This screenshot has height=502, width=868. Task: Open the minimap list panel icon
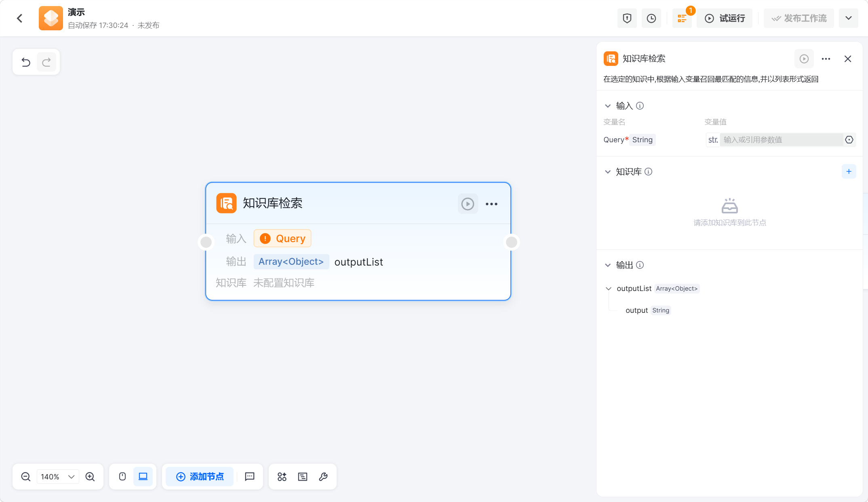click(x=303, y=477)
